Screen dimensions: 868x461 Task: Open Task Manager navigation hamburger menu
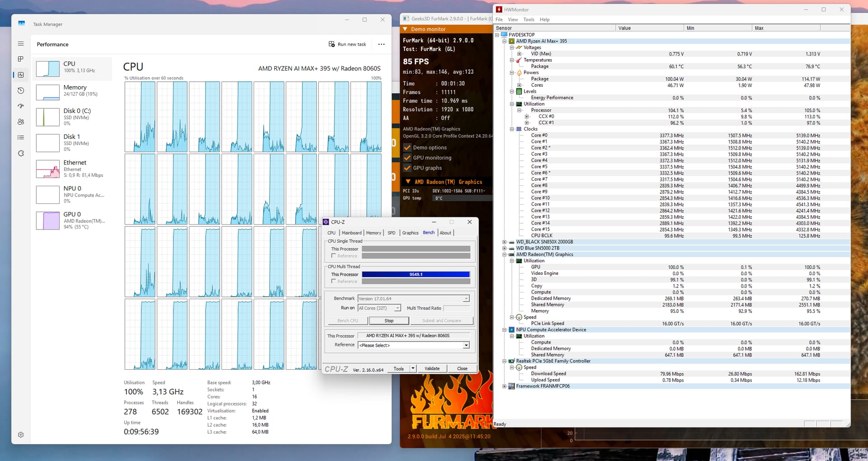coord(21,44)
